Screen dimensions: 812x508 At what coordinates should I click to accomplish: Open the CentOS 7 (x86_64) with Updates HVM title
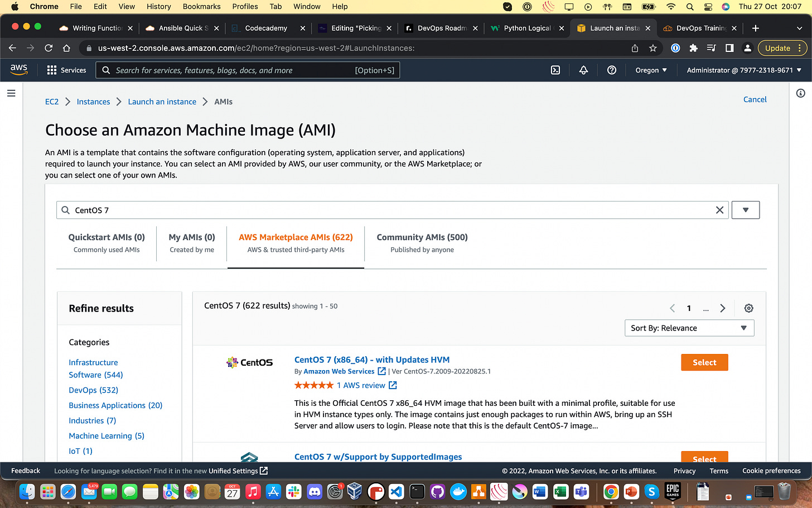pos(372,360)
